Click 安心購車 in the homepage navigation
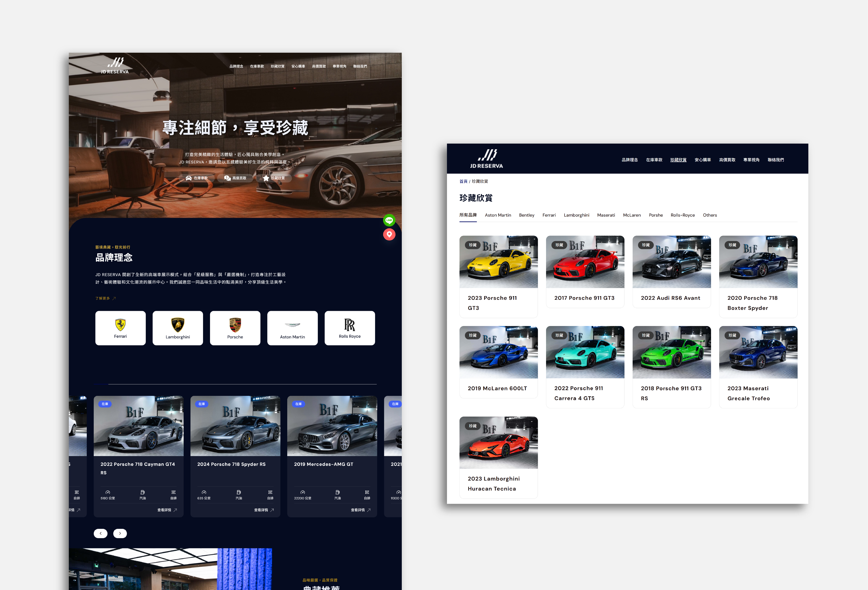The image size is (868, 590). click(298, 66)
